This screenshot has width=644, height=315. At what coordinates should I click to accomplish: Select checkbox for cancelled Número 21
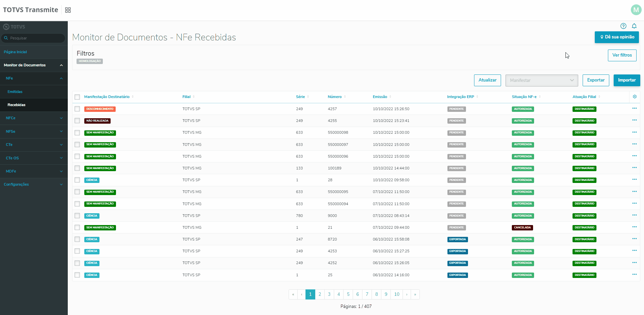[77, 227]
